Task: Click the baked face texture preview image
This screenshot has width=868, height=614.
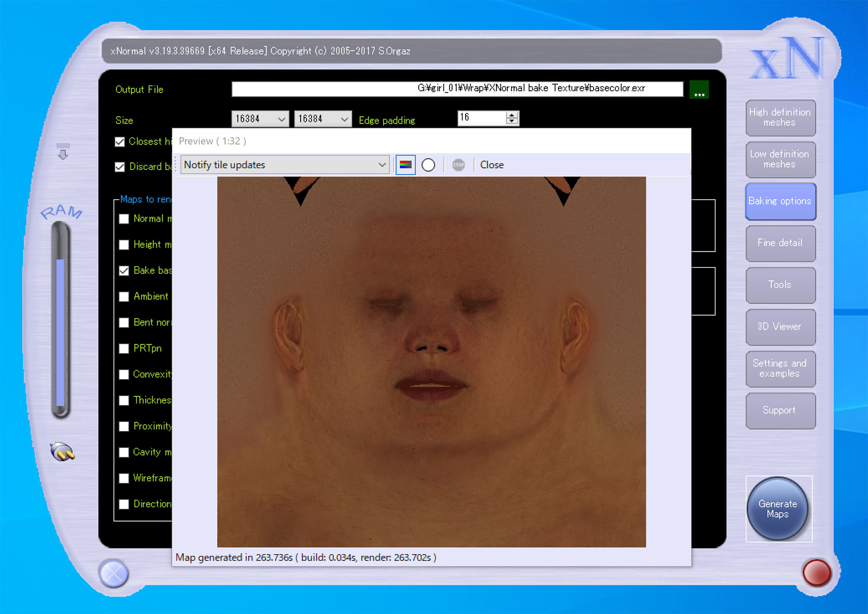Action: click(x=431, y=362)
